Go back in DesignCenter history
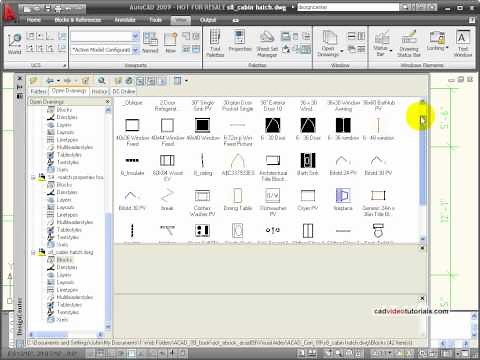 50,81
